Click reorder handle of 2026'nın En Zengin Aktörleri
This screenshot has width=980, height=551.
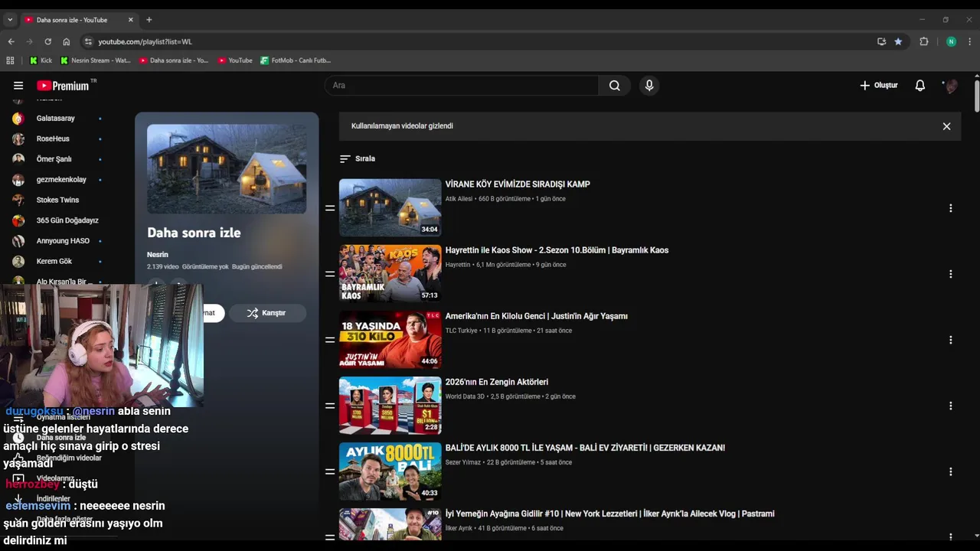[x=330, y=406]
